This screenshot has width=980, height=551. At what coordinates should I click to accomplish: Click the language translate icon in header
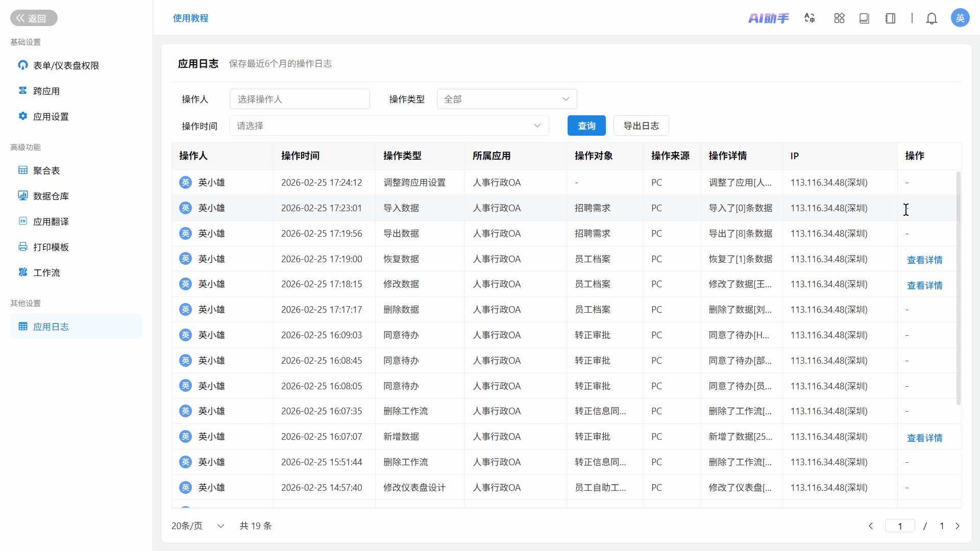coord(810,18)
